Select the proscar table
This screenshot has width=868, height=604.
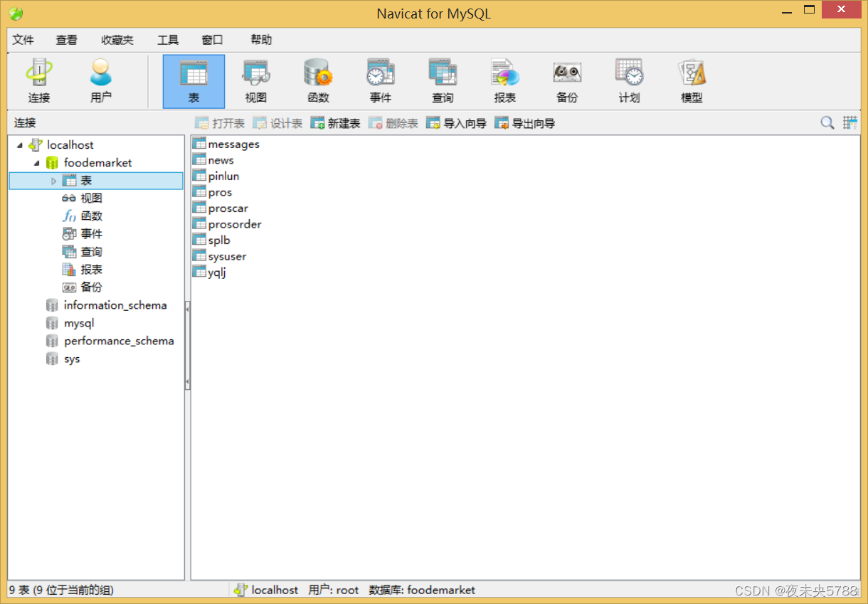tap(228, 208)
